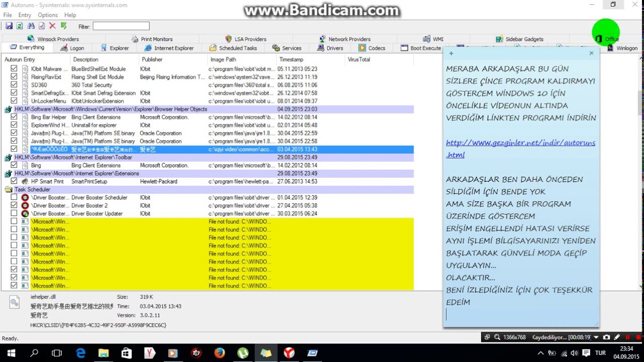The height and width of the screenshot is (362, 644).
Task: Open the Help menu
Action: tap(70, 15)
